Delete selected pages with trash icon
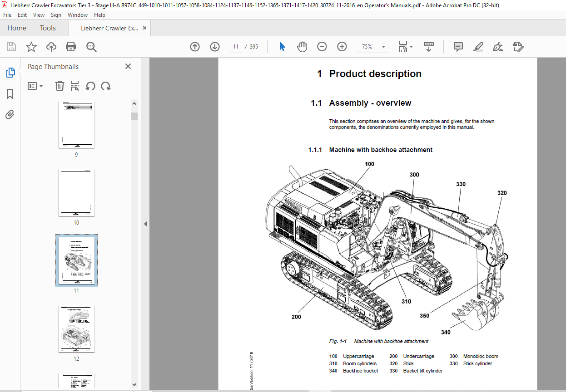This screenshot has width=566, height=392. pos(60,86)
